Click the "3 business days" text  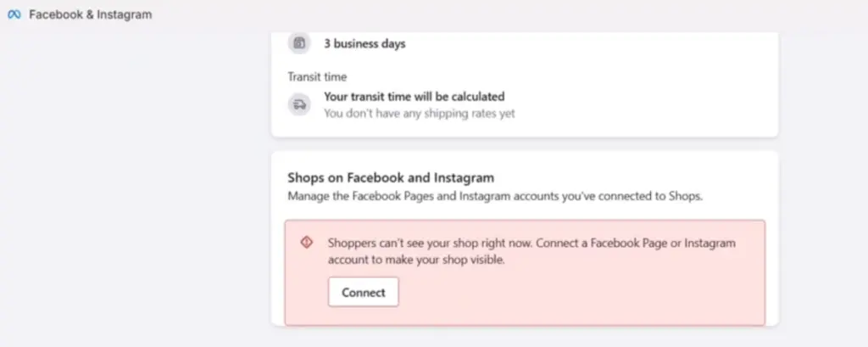point(364,43)
